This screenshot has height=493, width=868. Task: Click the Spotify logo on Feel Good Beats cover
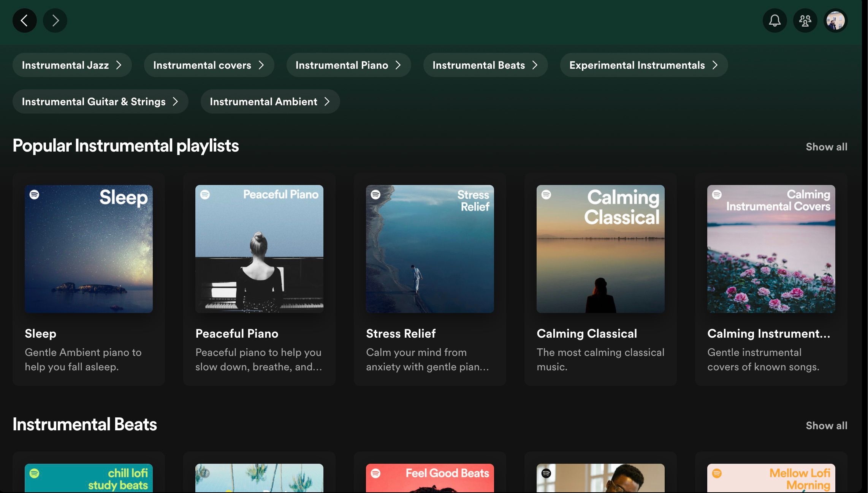[x=375, y=473]
